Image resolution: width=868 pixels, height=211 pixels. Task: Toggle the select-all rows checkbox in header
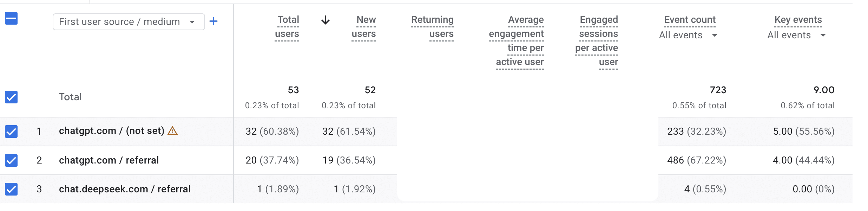click(x=11, y=18)
